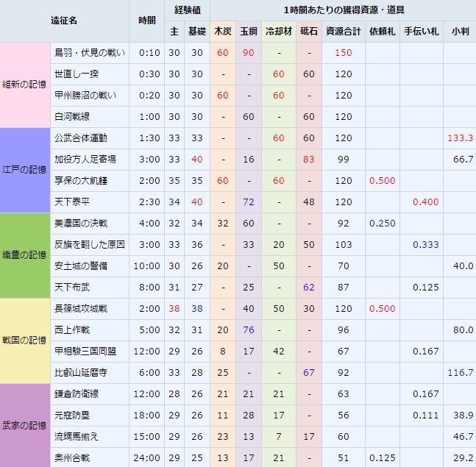This screenshot has height=467, width=476.
Task: Click the 0.125 依頼札 value for 奥州合戦
Action: 382,457
